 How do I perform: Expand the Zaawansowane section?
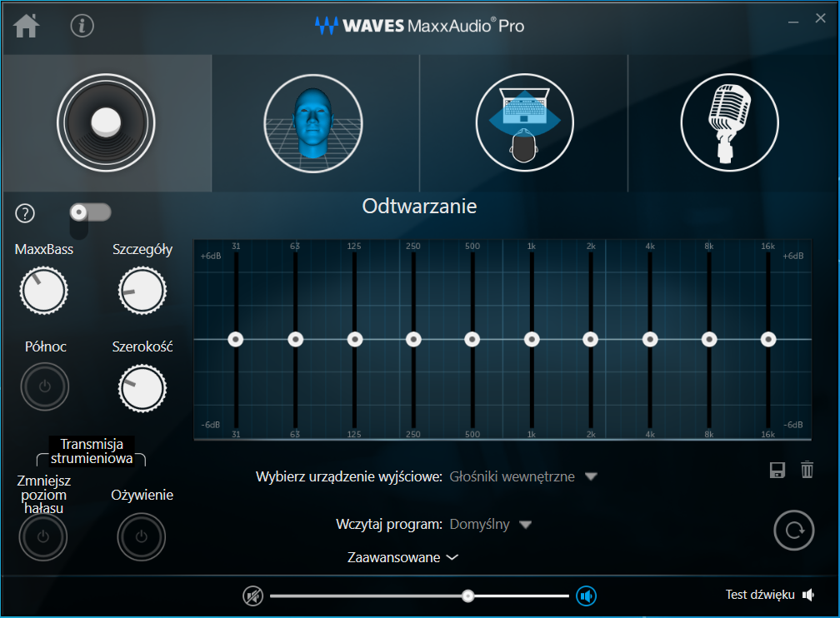[x=402, y=557]
